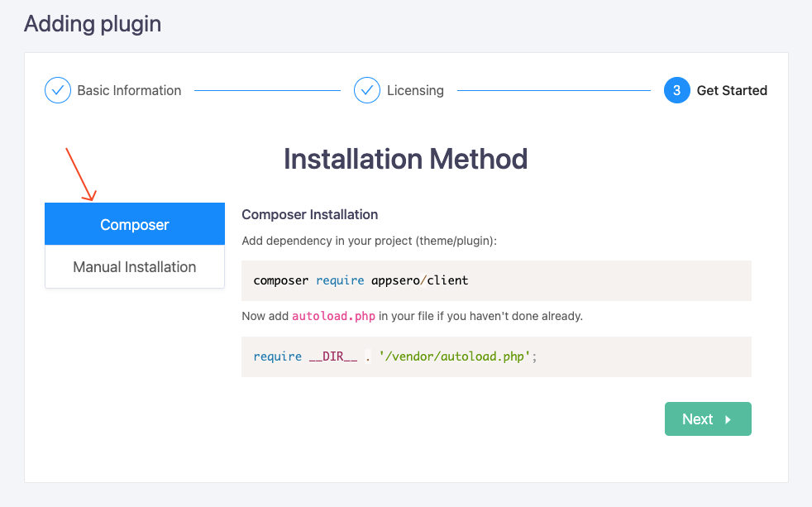Viewport: 812px width, 507px height.
Task: Click the arrow icon on Next button
Action: pyautogui.click(x=728, y=419)
